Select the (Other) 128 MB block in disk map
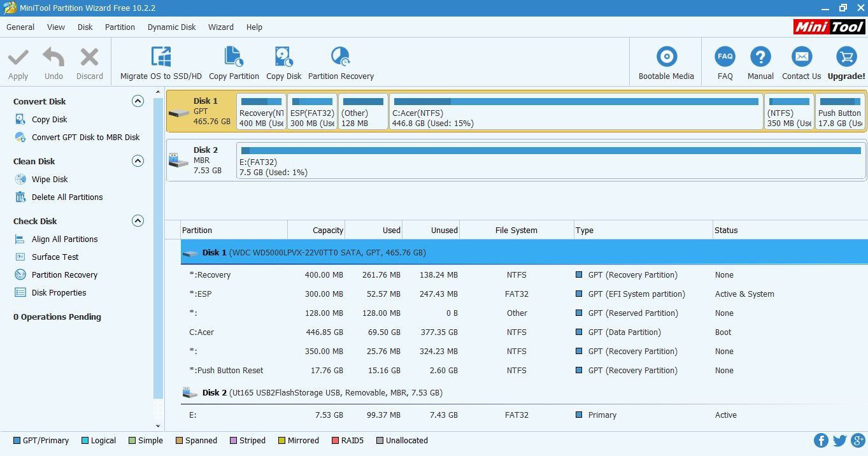Viewport: 868px width, 456px height. pyautogui.click(x=363, y=111)
